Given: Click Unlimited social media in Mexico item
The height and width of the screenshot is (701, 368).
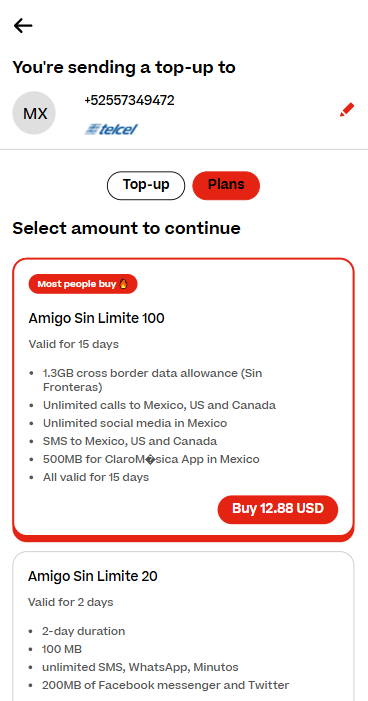Looking at the screenshot, I should (135, 423).
